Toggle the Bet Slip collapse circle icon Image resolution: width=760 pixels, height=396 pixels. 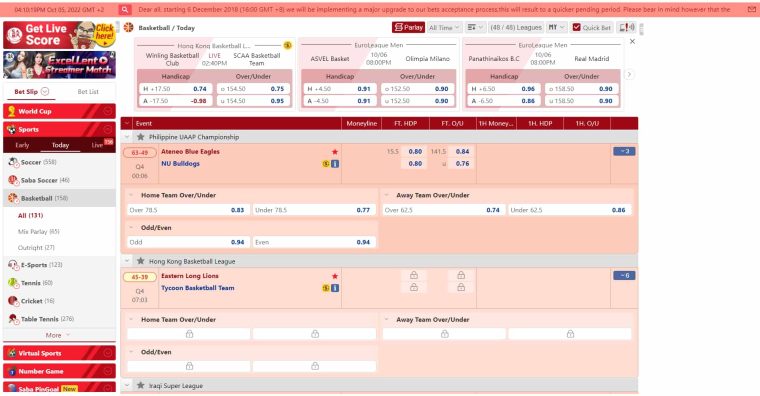click(45, 91)
